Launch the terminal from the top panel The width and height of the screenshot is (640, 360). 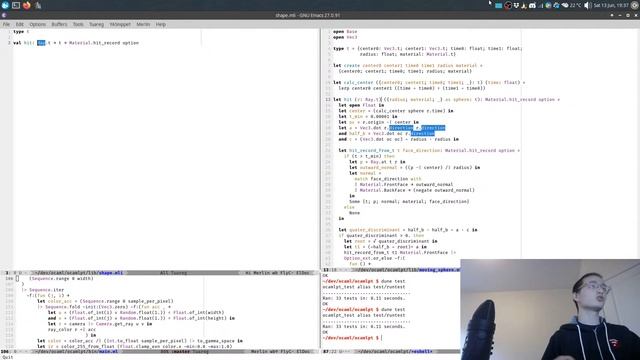click(x=16, y=5)
